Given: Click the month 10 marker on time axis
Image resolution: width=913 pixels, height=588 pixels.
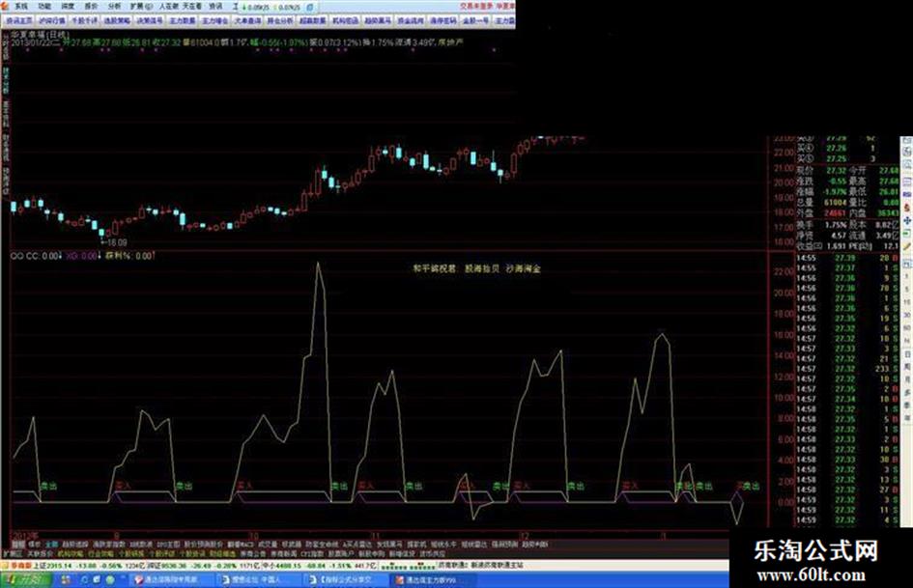Looking at the screenshot, I should click(253, 535).
